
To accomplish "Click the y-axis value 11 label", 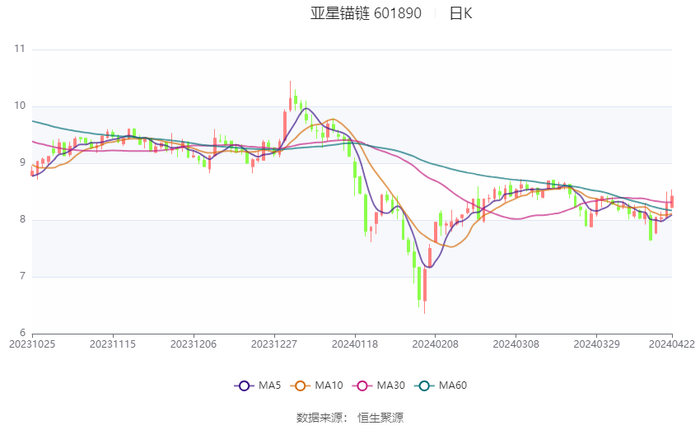I will coord(20,49).
